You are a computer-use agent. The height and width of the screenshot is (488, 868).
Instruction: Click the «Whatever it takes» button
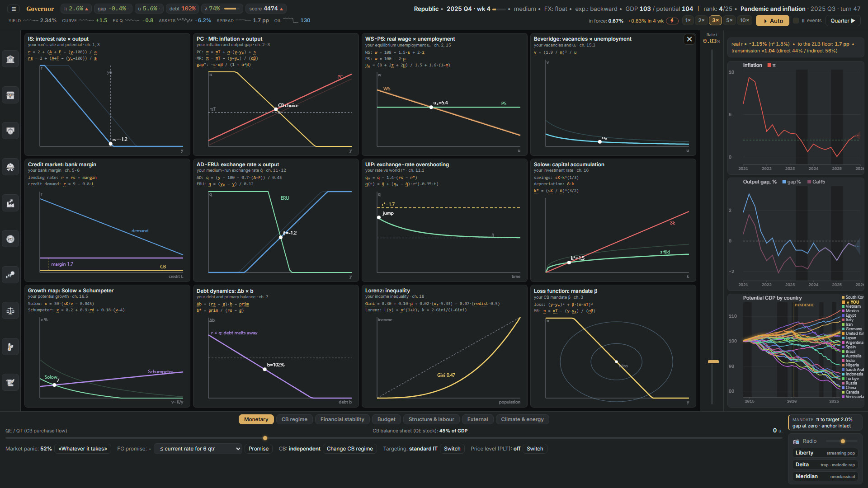[83, 449]
